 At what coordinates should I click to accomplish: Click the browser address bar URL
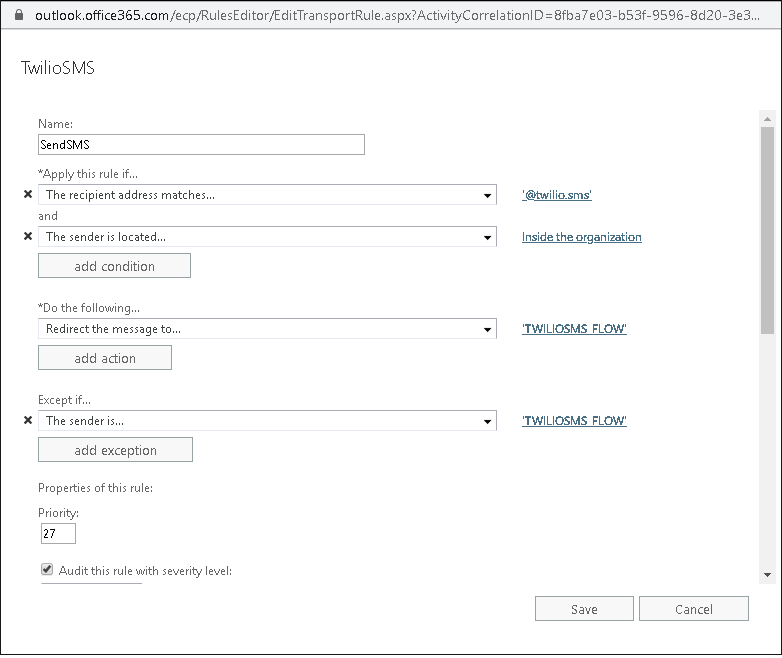pyautogui.click(x=397, y=15)
